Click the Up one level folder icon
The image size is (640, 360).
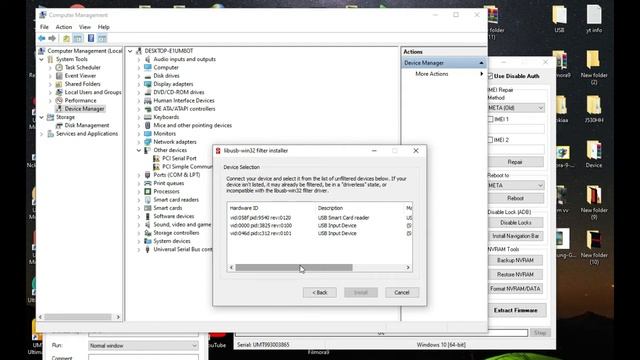click(x=66, y=38)
